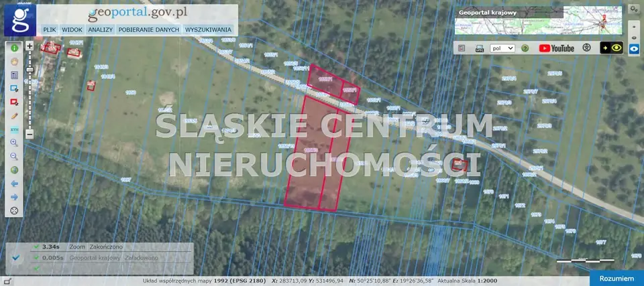The height and width of the screenshot is (286, 644).
Task: Open the PLIK menu
Action: 50,29
